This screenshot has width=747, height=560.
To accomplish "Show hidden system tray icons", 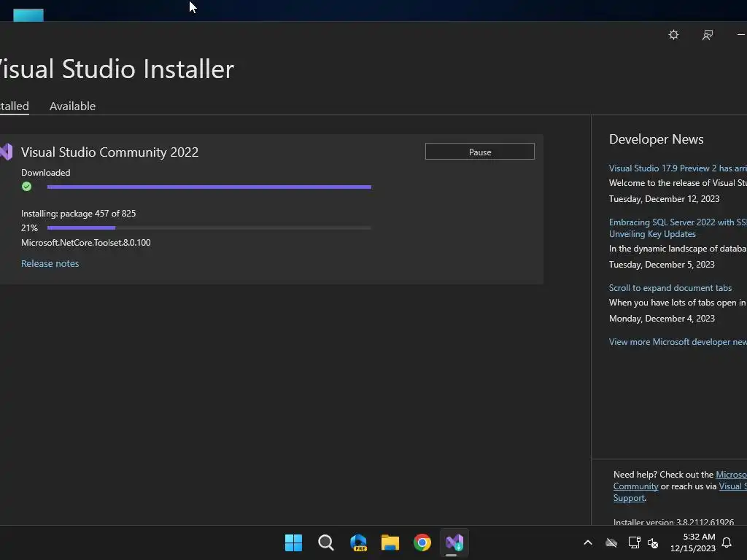I will 588,542.
